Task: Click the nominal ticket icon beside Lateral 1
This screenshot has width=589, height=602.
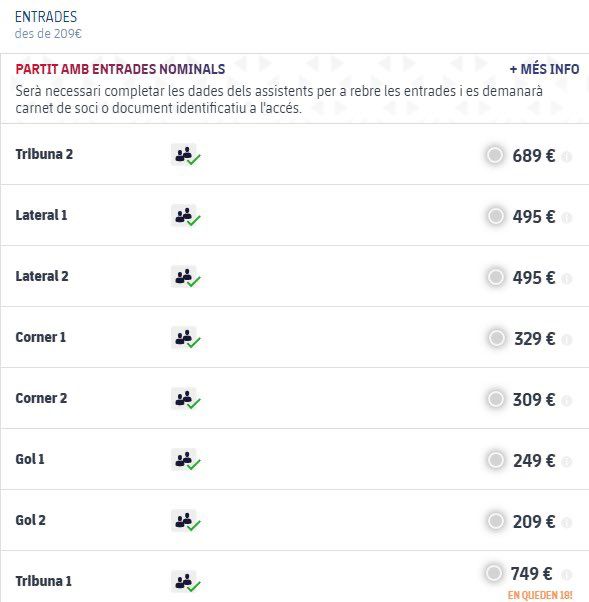Action: (186, 215)
